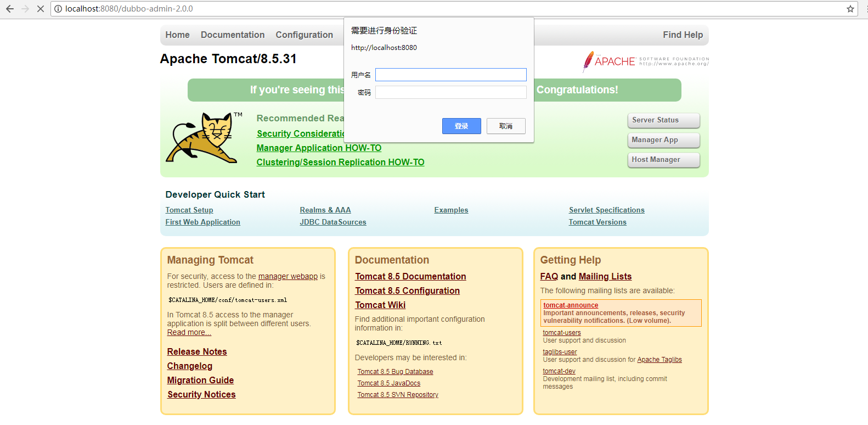Bookmark this page with star icon
The width and height of the screenshot is (868, 425).
[850, 9]
